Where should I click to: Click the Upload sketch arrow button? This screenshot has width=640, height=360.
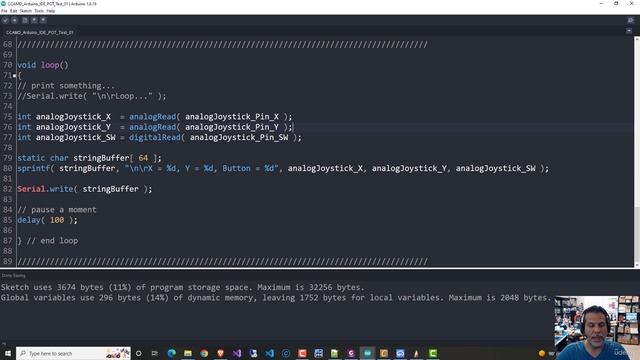tap(15, 20)
